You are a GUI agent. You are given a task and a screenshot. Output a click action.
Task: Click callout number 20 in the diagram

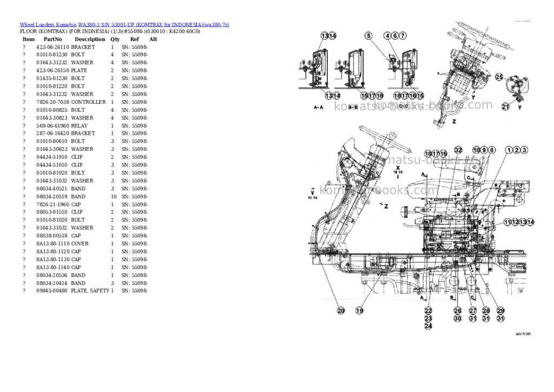[x=341, y=311]
